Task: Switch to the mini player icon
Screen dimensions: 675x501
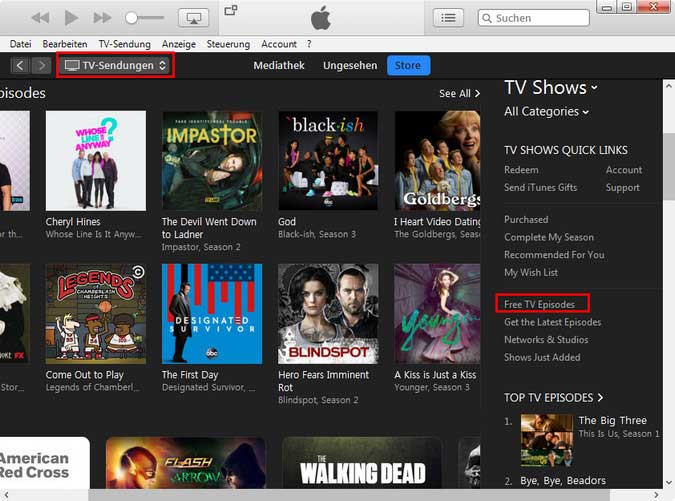Action: (x=231, y=10)
